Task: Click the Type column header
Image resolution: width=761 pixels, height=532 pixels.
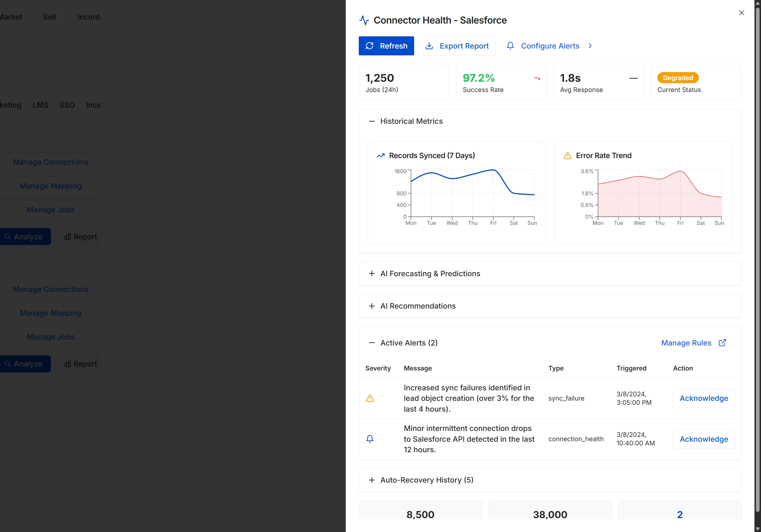Action: point(556,368)
